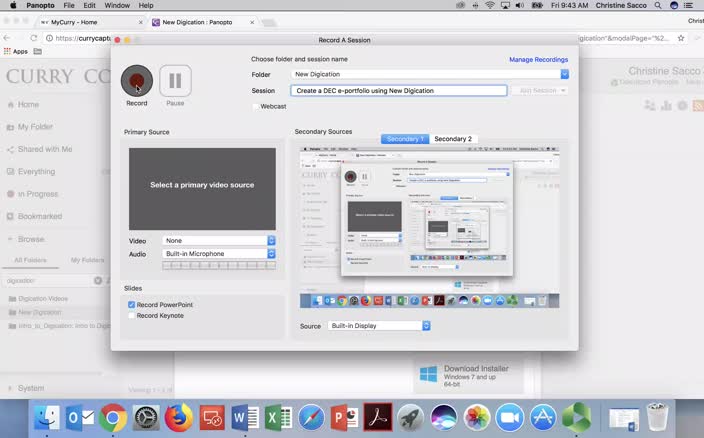Switch to the Secondary 2 tab

coord(453,139)
